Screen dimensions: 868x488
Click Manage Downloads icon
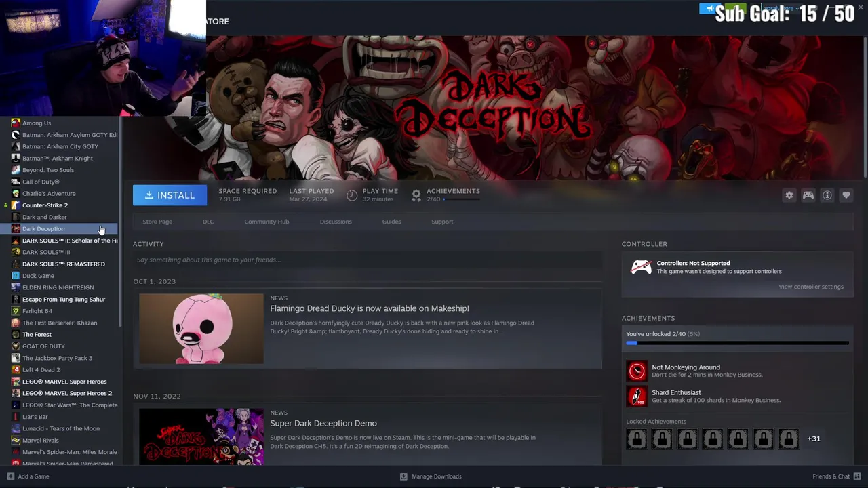pyautogui.click(x=403, y=476)
